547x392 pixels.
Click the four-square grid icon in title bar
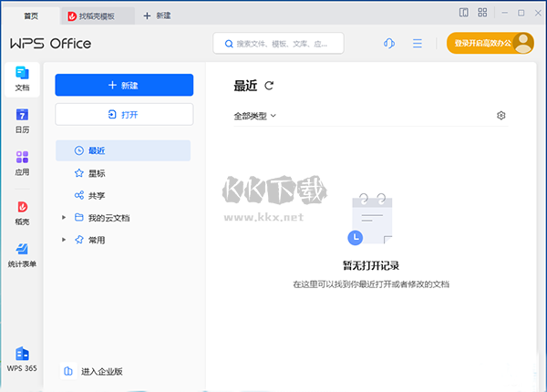click(x=482, y=13)
